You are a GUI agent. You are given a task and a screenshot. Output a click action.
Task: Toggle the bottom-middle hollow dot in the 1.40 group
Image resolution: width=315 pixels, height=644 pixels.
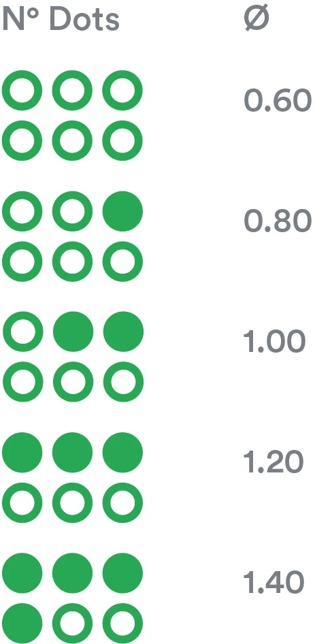(x=72, y=623)
